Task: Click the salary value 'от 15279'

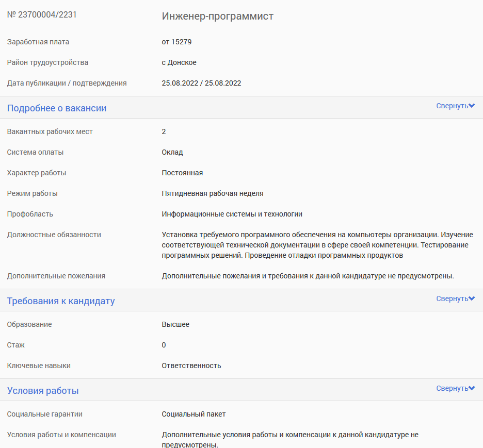Action: (x=176, y=42)
